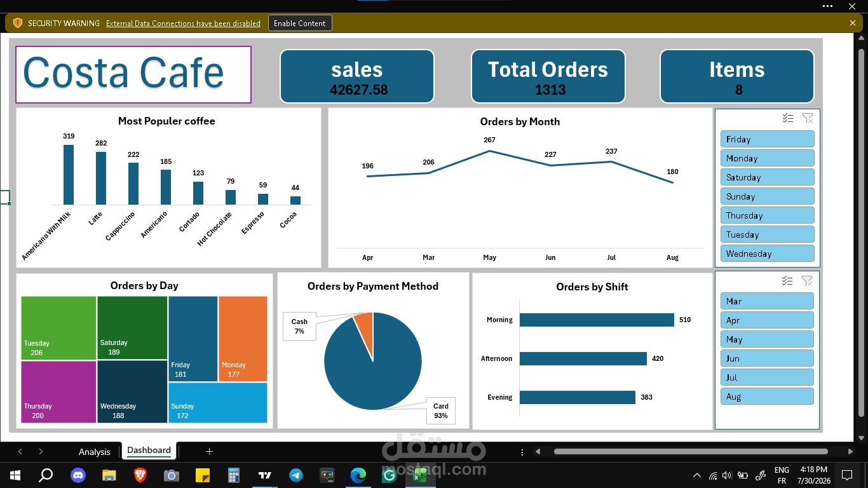
Task: Filter by Monday in the weekday slicer
Action: 767,158
